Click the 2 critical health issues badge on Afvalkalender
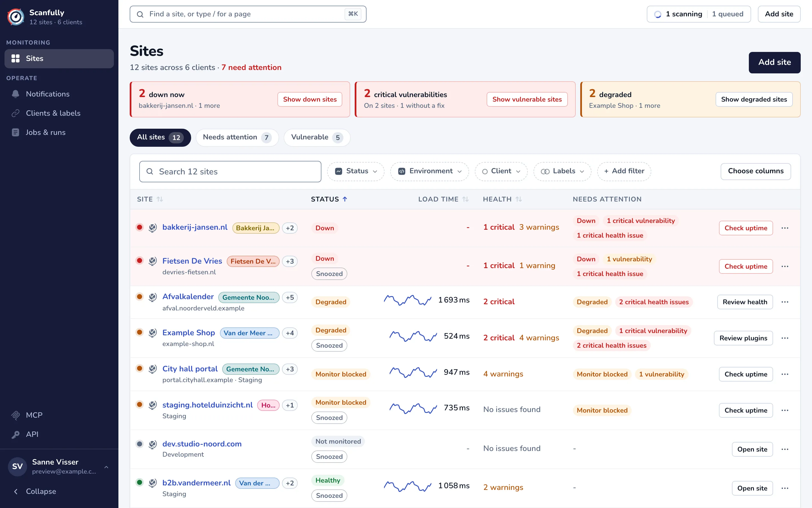Screen dimensions: 812x508 pos(654,302)
